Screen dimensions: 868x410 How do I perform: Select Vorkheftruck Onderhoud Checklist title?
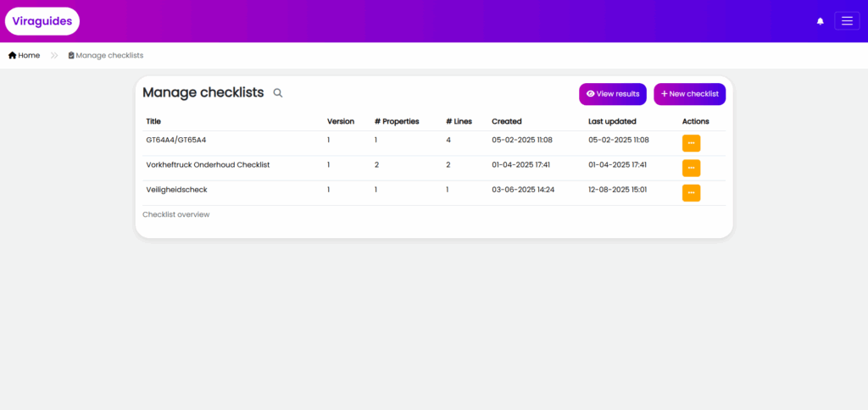pyautogui.click(x=209, y=165)
